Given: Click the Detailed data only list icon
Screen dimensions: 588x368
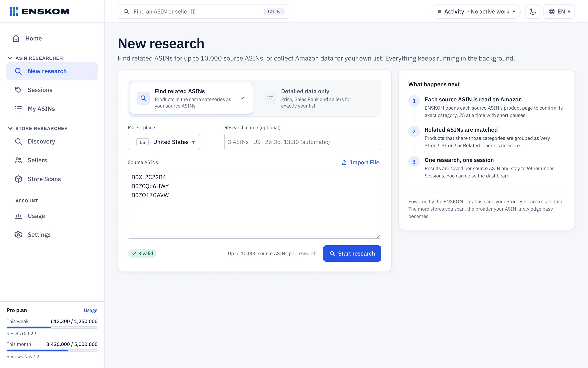Looking at the screenshot, I should (270, 98).
